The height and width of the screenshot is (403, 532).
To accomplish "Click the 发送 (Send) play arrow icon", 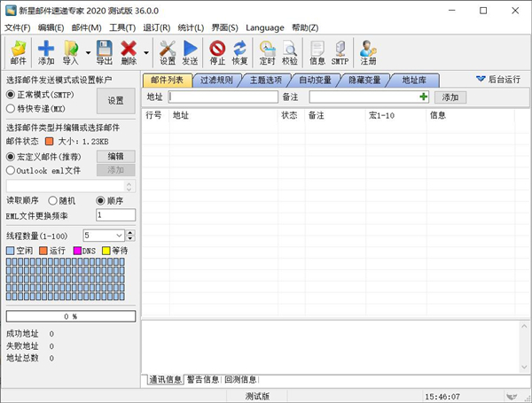I will pos(190,52).
